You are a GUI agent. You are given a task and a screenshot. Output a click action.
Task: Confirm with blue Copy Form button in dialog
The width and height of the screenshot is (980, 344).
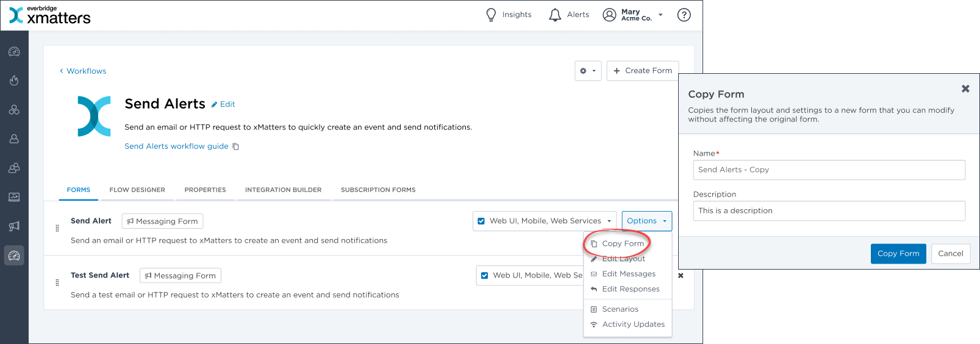(x=898, y=254)
